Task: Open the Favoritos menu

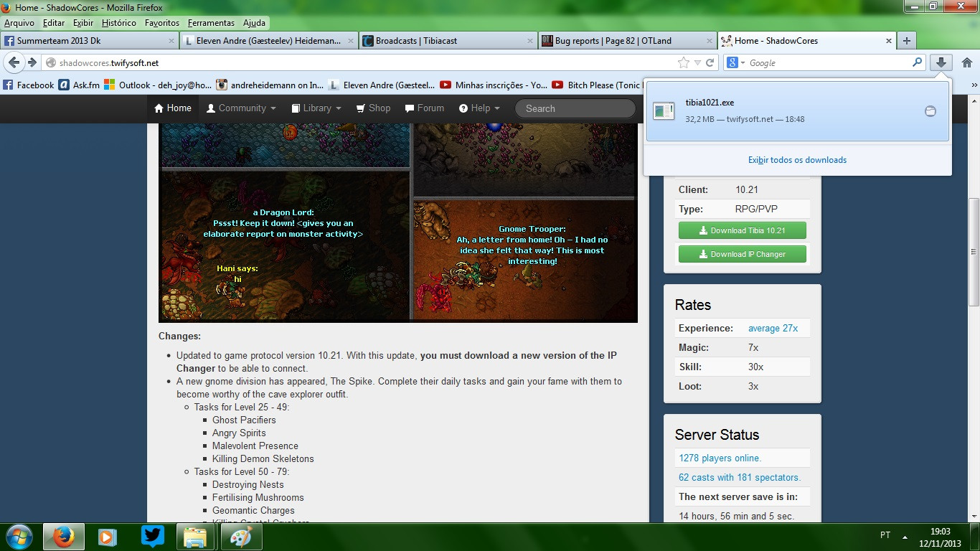Action: (162, 23)
